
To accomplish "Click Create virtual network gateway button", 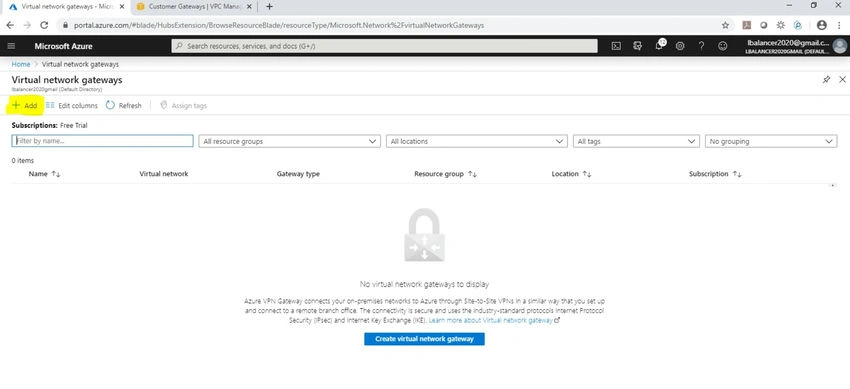I will 424,339.
